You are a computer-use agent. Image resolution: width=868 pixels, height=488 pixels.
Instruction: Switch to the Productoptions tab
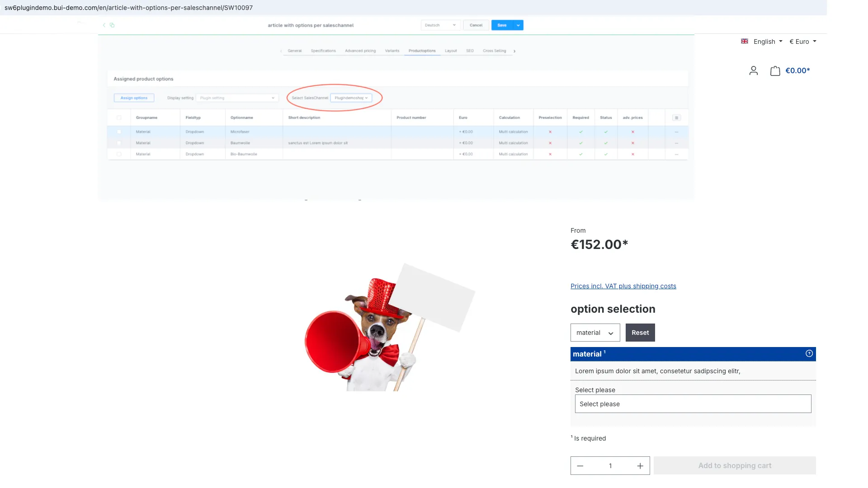[x=422, y=51]
